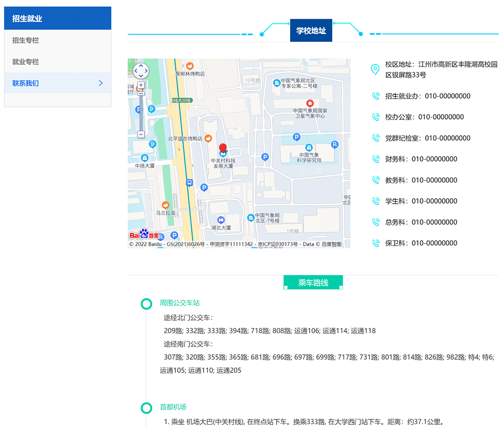
Task: Click the 马兰拉面 restaurant icon
Action: [x=165, y=205]
